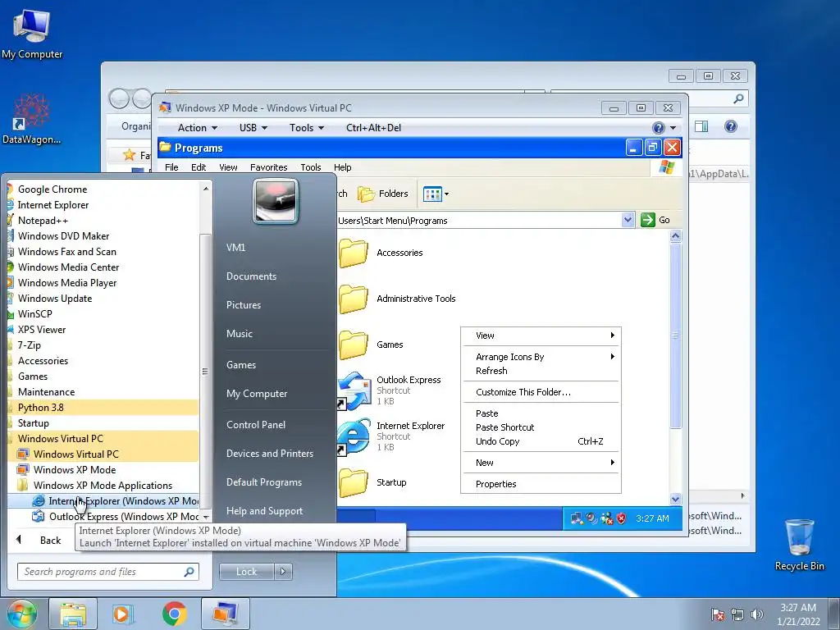Choose Refresh from the context menu

tap(541, 371)
